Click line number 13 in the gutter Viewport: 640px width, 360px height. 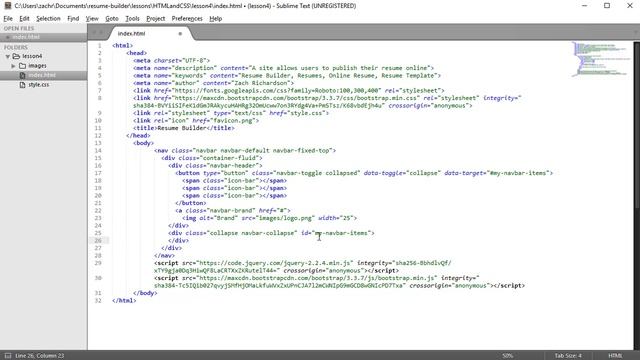98,143
